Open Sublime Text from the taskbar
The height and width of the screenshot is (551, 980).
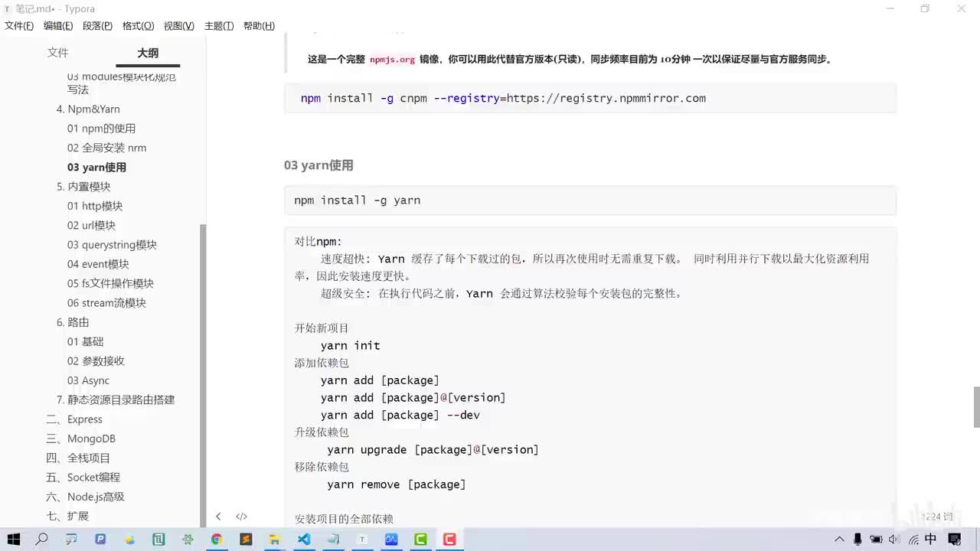(246, 540)
